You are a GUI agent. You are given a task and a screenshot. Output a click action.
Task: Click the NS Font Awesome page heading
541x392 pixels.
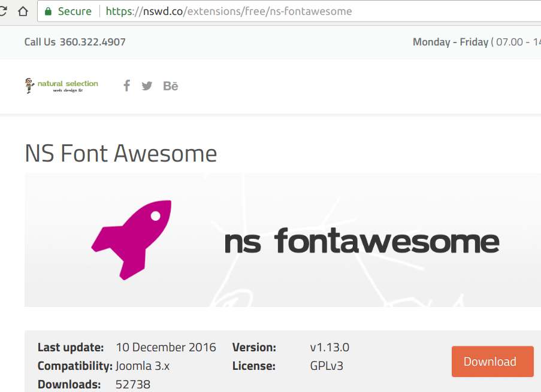[x=120, y=154]
